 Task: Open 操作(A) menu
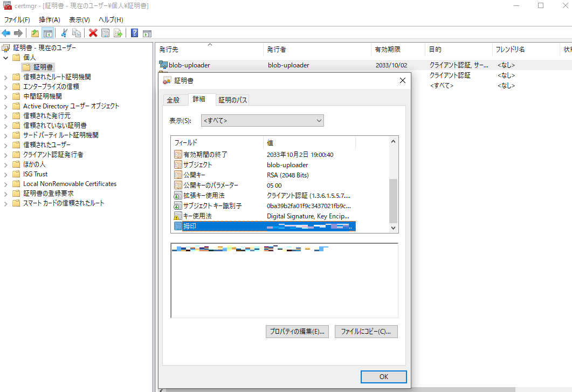pyautogui.click(x=49, y=20)
